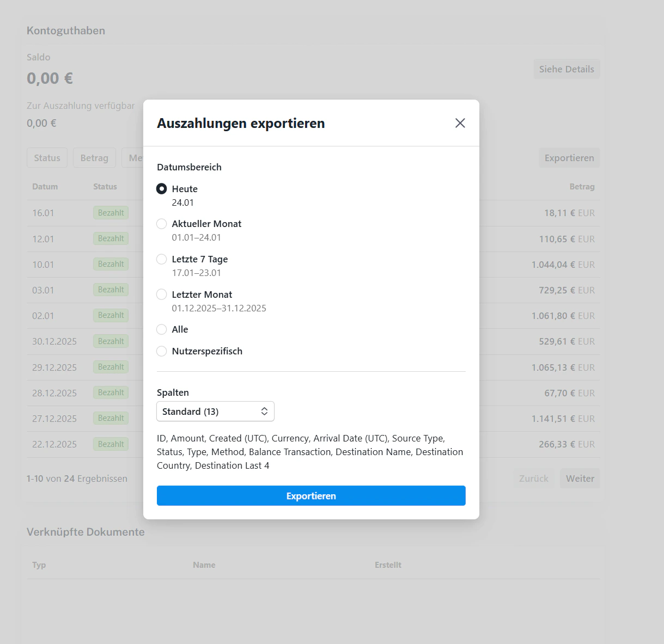Click the 01.01–24.01 date text
Image resolution: width=664 pixels, height=644 pixels.
[x=197, y=237]
